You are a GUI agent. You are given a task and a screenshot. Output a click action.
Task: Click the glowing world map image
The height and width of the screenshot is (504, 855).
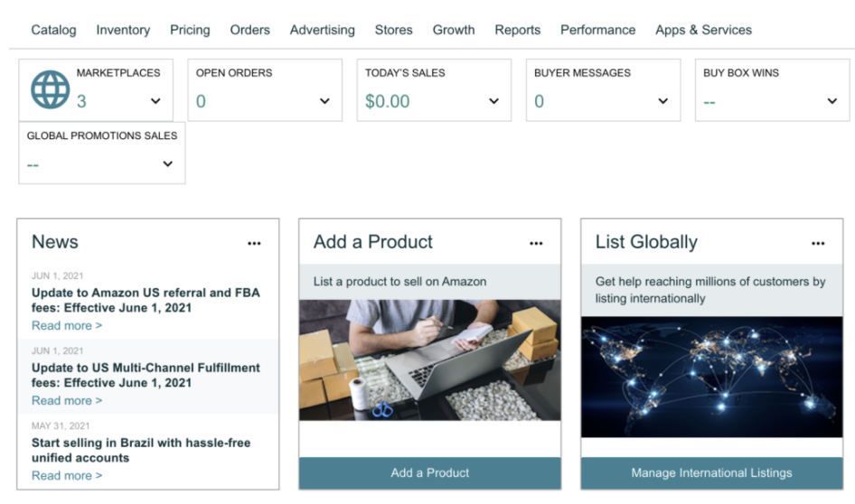711,377
